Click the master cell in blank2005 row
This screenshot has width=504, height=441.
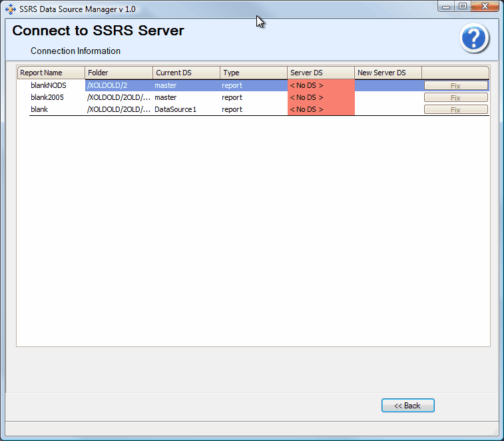[x=186, y=97]
